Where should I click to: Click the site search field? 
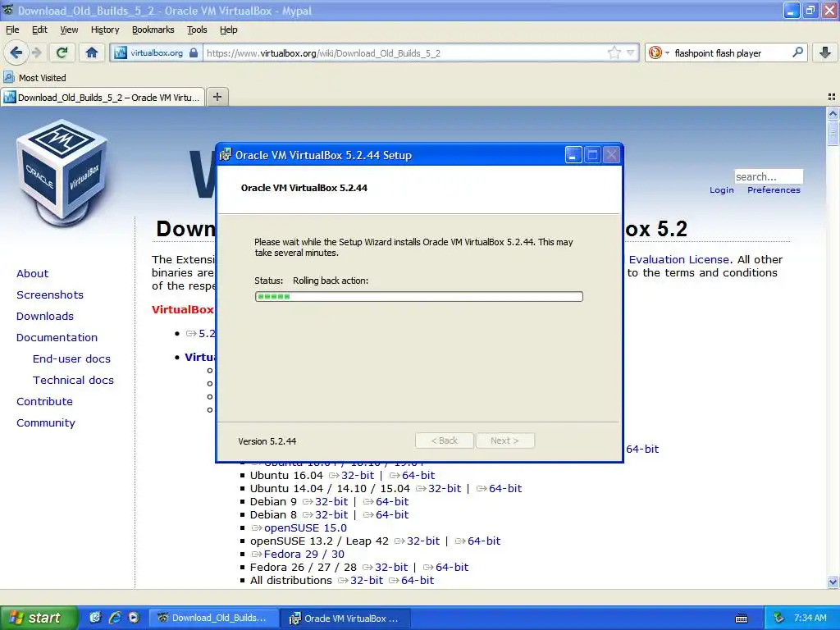[x=768, y=177]
